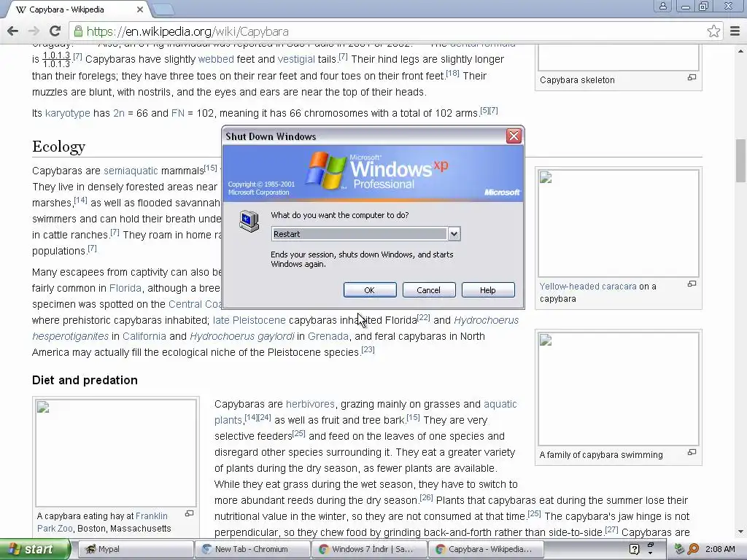The width and height of the screenshot is (747, 560).
Task: Open the capybara swimming thumbnail
Action: 619,389
